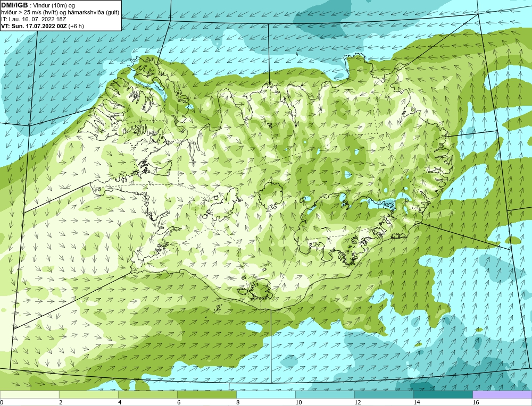Click the "hámarkshviða (gult)" description line
532x406 pixels.
click(60, 12)
